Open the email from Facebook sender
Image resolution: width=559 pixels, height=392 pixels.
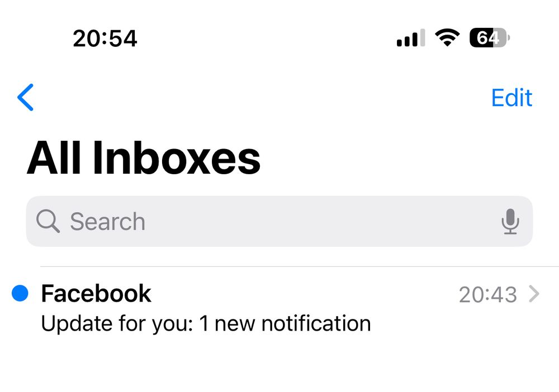279,308
